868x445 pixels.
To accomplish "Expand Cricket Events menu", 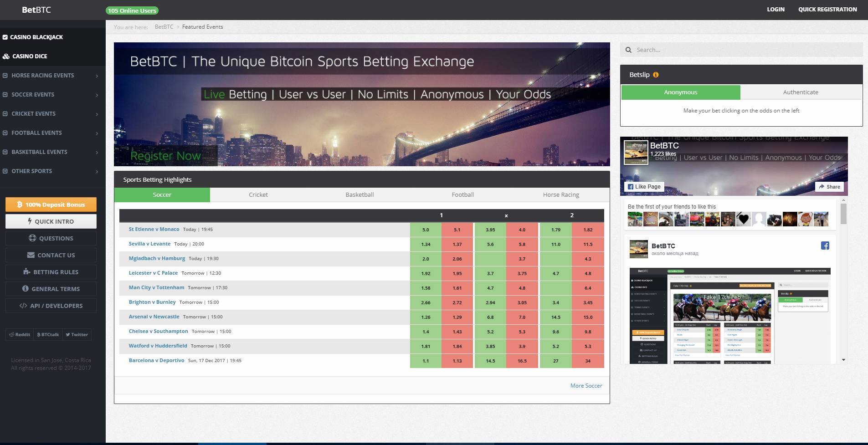I will tap(52, 114).
